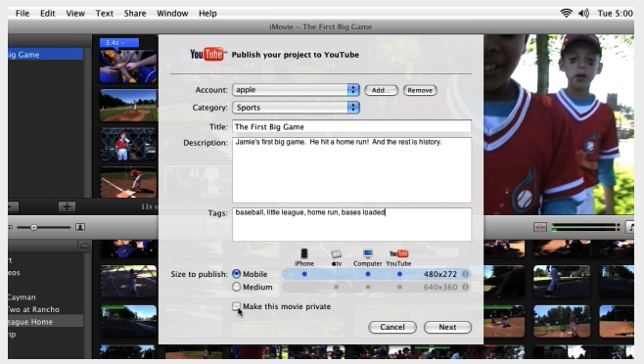
Task: Click the Title input field
Action: [351, 126]
